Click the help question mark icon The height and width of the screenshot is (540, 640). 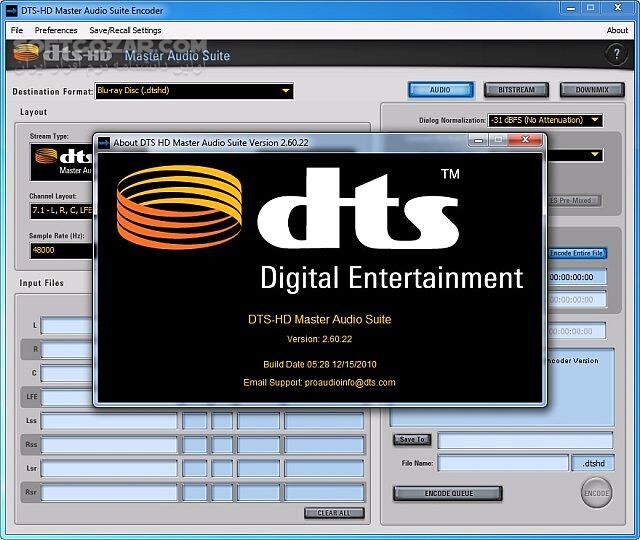[x=616, y=54]
